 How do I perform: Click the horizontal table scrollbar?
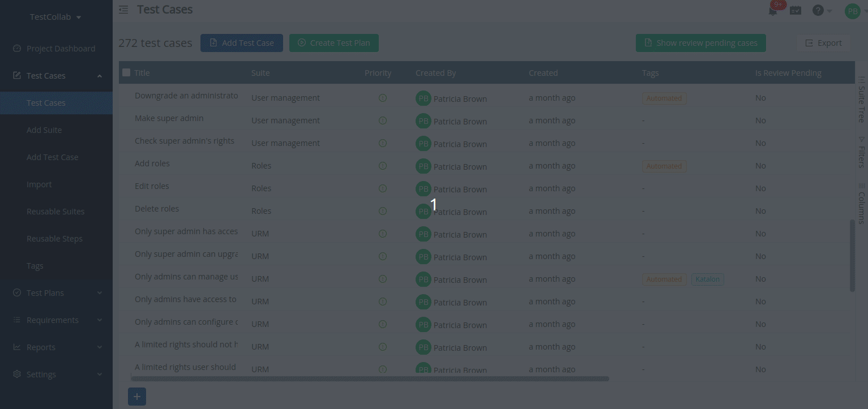point(370,378)
